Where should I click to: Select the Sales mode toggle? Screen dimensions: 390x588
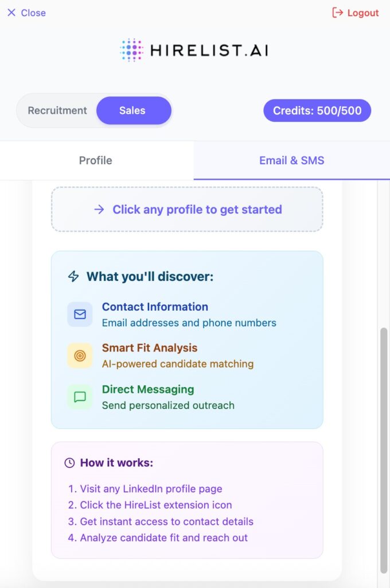[133, 111]
